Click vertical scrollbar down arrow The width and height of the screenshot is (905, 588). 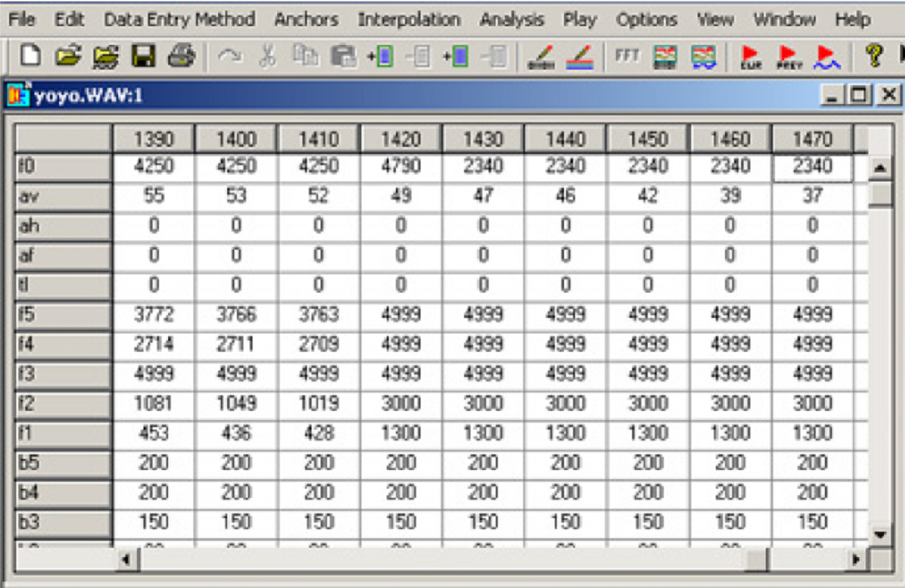(x=878, y=535)
